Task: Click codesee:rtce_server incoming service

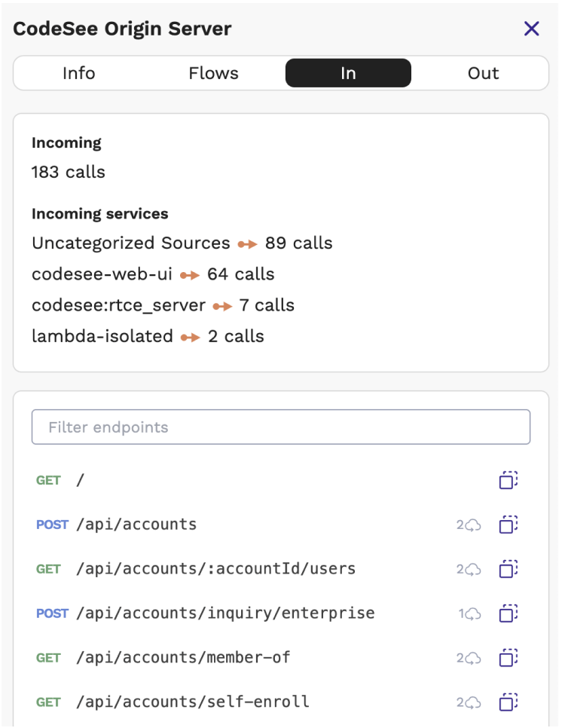Action: [118, 305]
